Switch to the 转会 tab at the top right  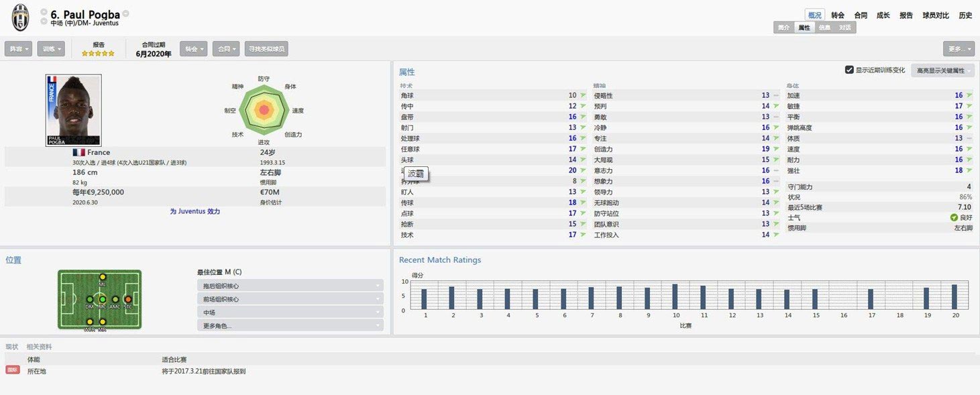[838, 15]
